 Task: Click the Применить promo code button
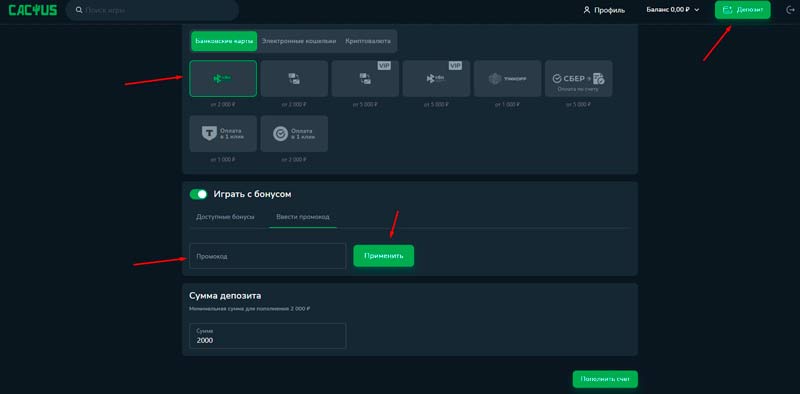click(x=384, y=256)
